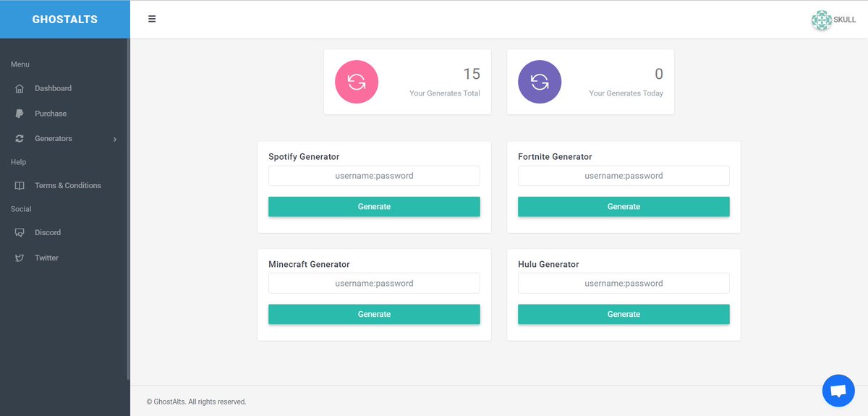868x416 pixels.
Task: Click the 'Your Generates Total' label
Action: pyautogui.click(x=445, y=93)
